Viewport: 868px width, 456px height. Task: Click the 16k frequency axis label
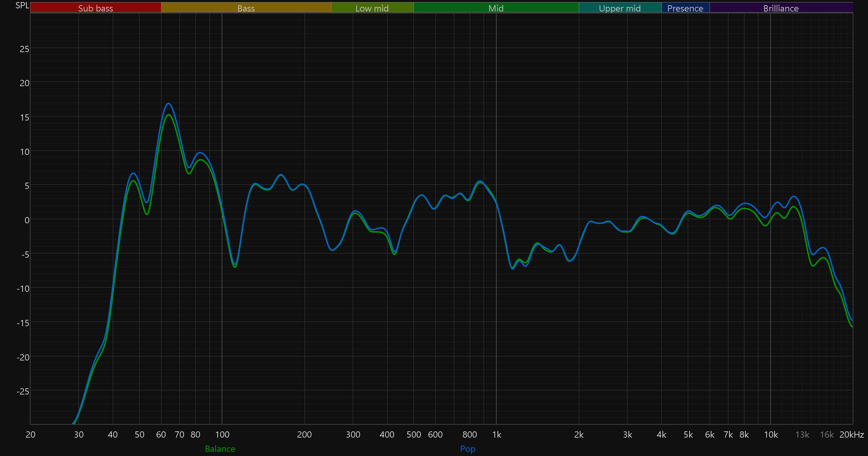click(827, 434)
